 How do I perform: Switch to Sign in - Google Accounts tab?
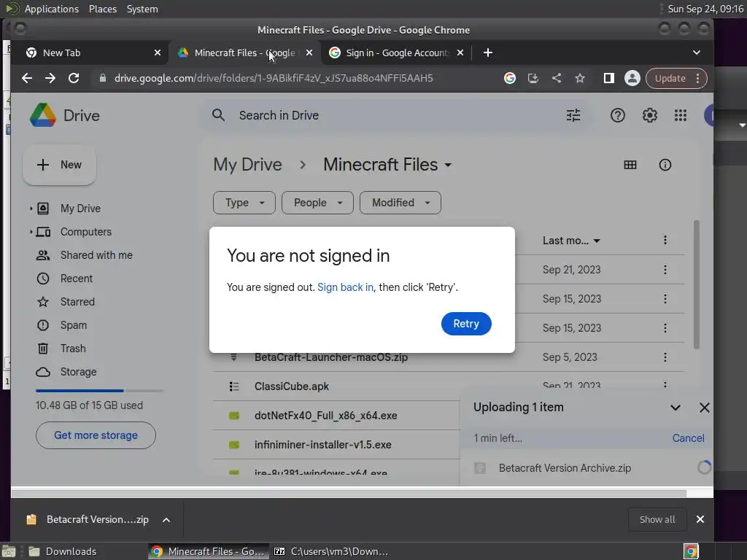[396, 52]
